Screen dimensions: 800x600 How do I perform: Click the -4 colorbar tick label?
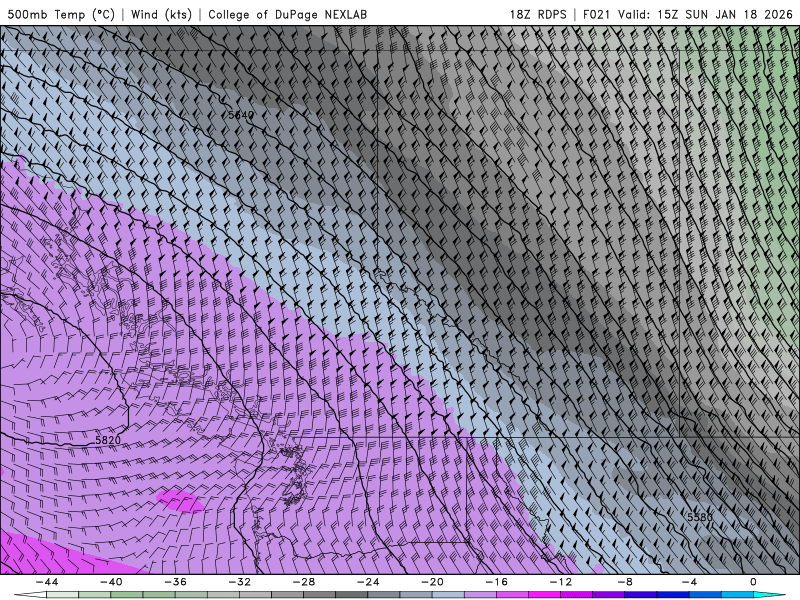click(x=689, y=582)
